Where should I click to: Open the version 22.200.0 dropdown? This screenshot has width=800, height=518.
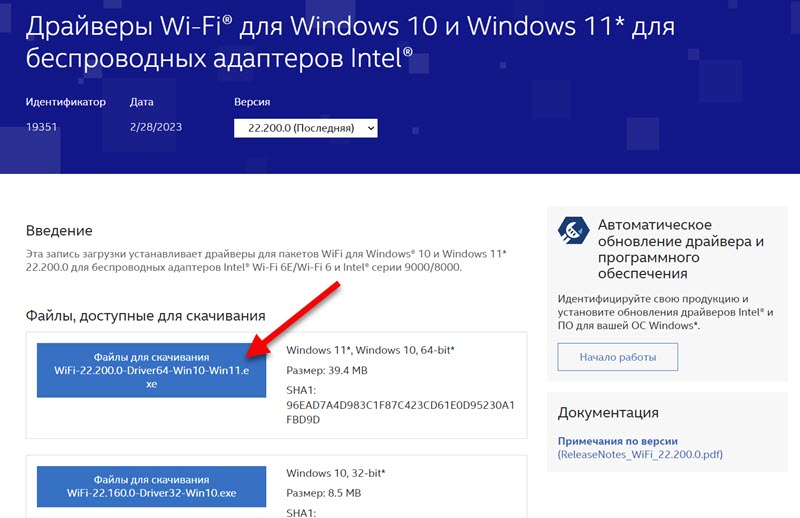[305, 128]
